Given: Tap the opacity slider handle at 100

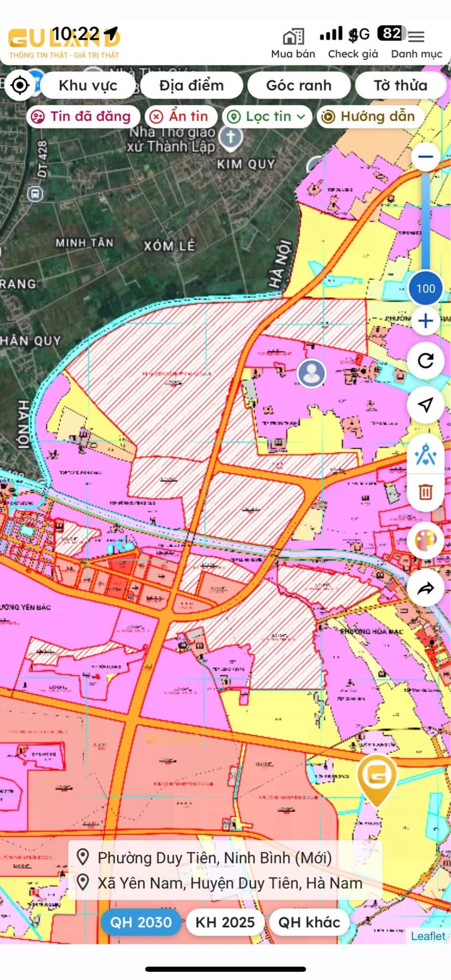Looking at the screenshot, I should point(425,289).
